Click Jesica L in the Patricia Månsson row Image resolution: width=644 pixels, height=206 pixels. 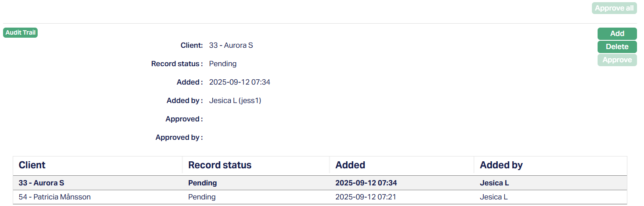tap(493, 197)
